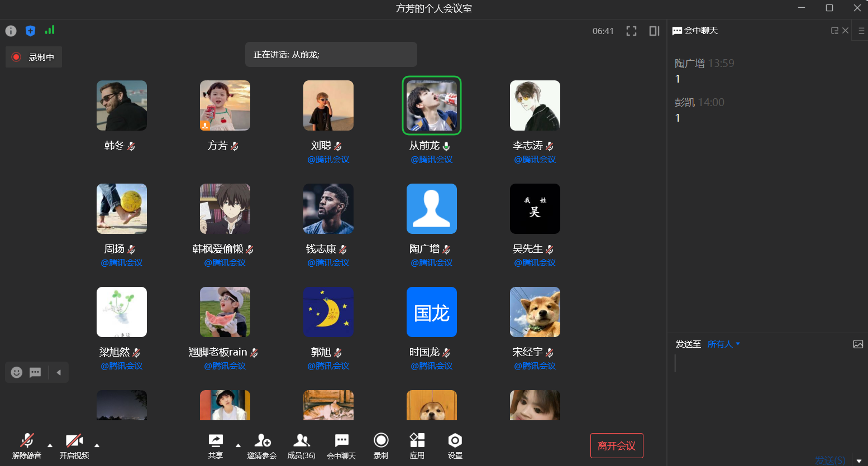Click the blue security shield icon
This screenshot has width=868, height=466.
click(30, 31)
